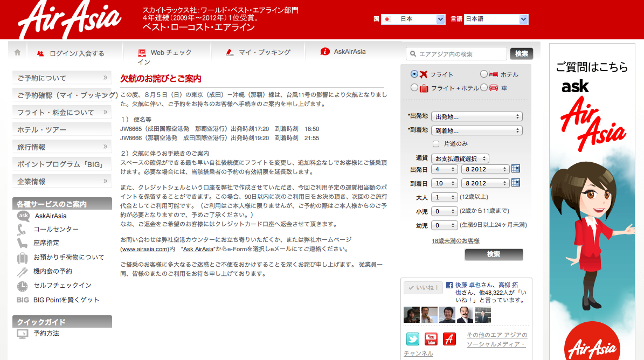Click the AskAirAsia speech bubble icon
Viewport: 644px width, 360px height.
tap(23, 216)
